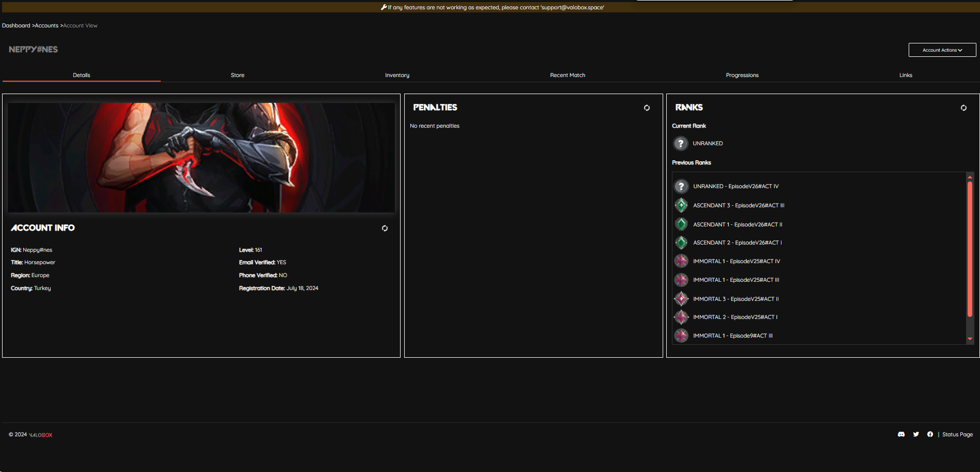Navigate to Dashboard in breadcrumb
The width and height of the screenshot is (980, 472).
click(16, 25)
